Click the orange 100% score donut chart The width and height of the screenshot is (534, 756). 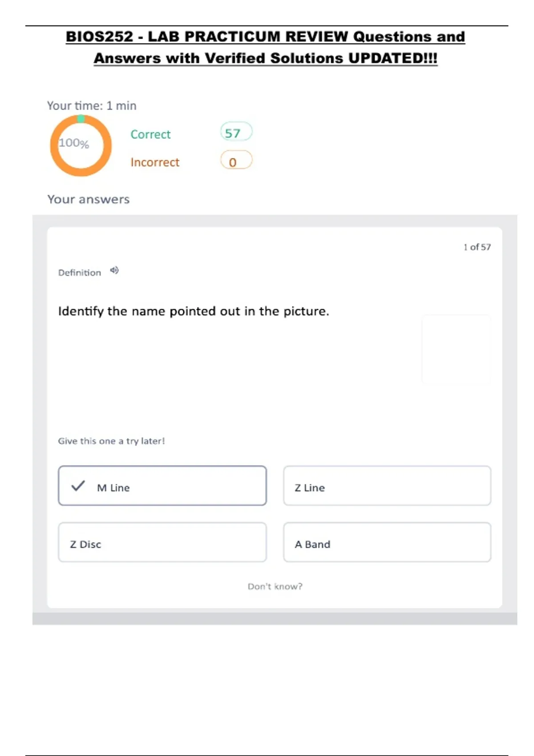tap(81, 146)
